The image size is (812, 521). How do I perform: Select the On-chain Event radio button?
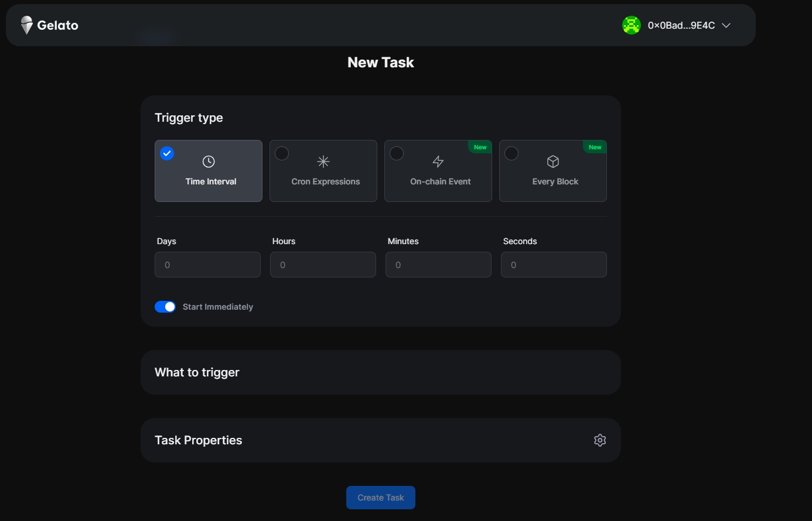click(x=397, y=153)
